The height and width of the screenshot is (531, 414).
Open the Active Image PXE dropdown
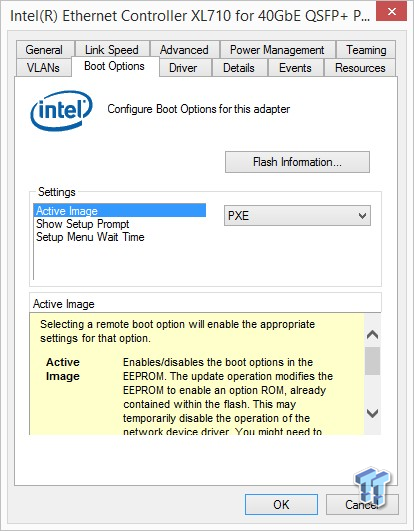297,216
